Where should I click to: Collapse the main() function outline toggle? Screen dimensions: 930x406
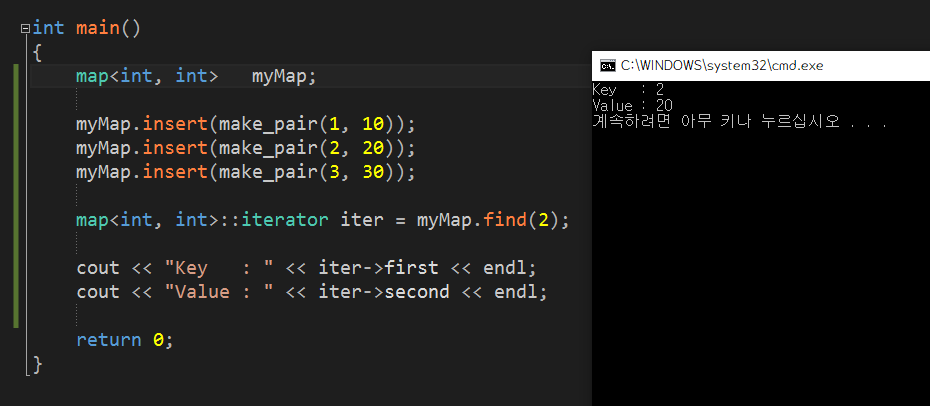[x=25, y=28]
